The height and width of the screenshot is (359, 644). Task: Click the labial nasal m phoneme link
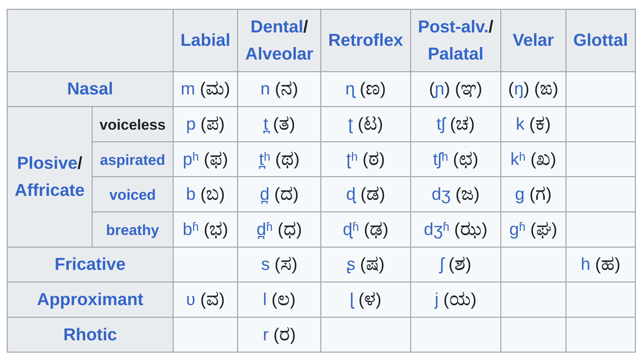tap(188, 89)
